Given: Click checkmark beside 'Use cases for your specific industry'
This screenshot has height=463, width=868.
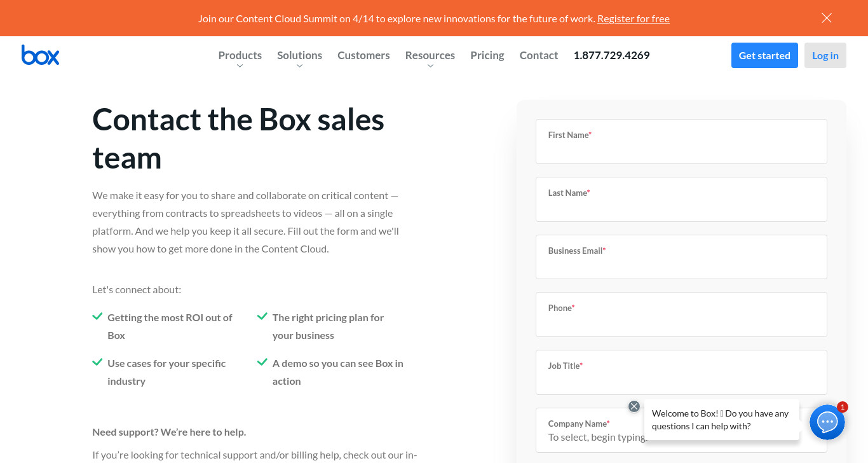Looking at the screenshot, I should pos(97,362).
